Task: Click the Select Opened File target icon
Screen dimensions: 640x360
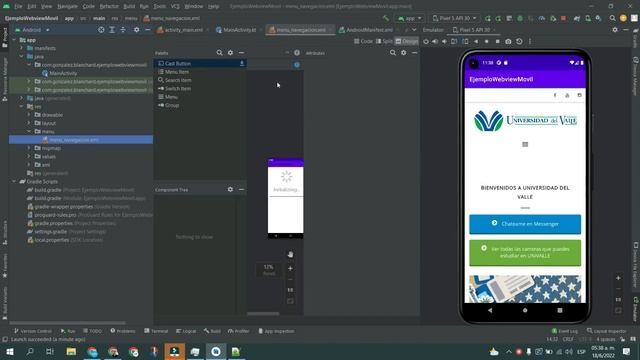Action: (x=101, y=30)
